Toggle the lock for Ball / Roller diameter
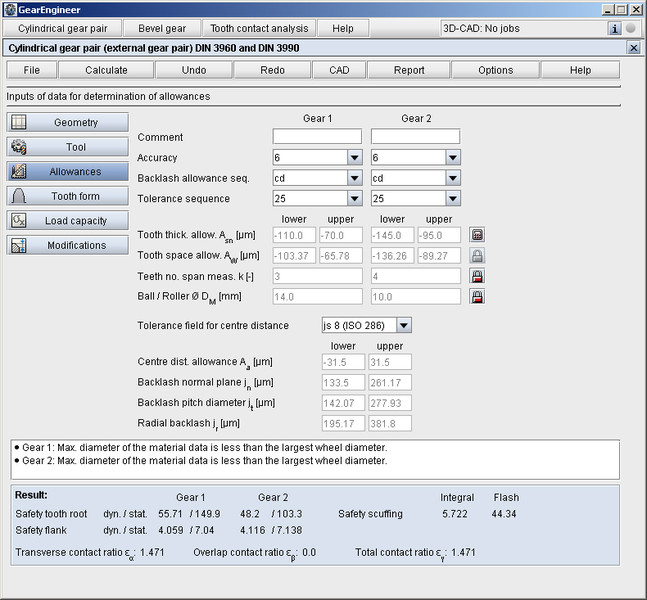 (x=478, y=297)
